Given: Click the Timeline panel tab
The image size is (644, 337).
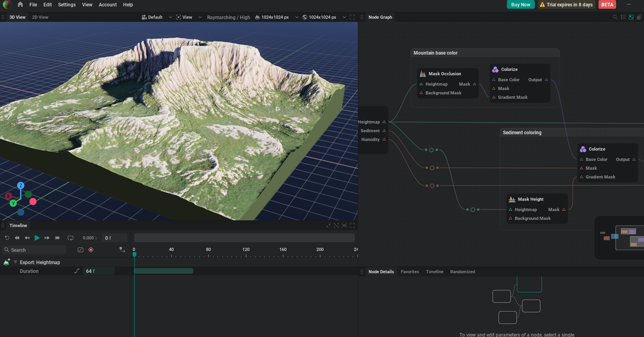Looking at the screenshot, I should pos(18,225).
